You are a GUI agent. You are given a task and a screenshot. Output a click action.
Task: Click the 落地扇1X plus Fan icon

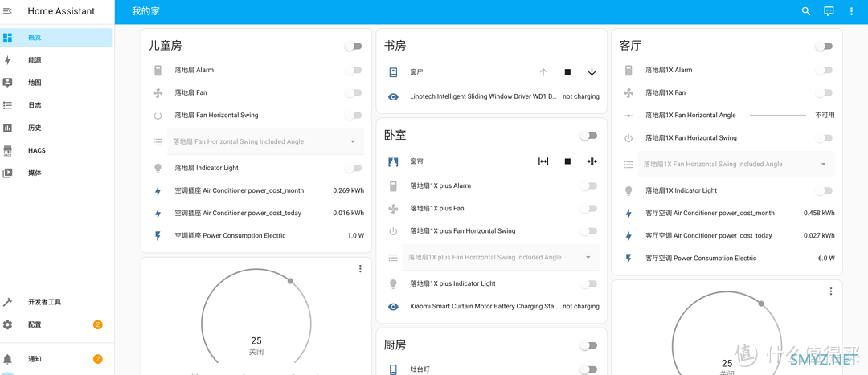click(393, 209)
